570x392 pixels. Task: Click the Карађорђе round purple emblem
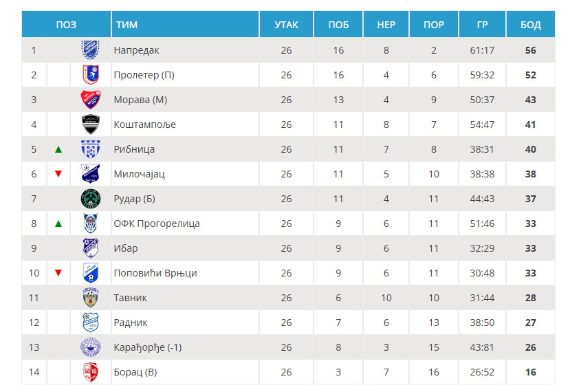(91, 347)
